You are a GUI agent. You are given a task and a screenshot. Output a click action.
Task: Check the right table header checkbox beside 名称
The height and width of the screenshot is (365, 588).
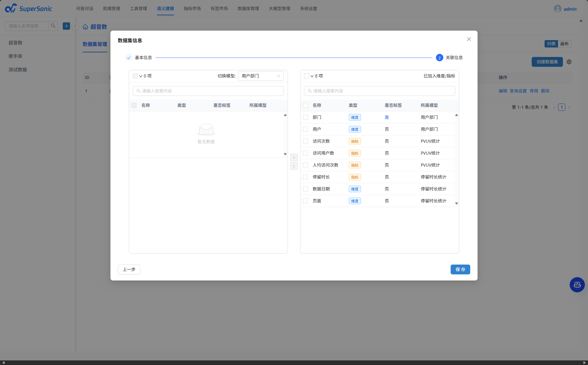tap(305, 105)
